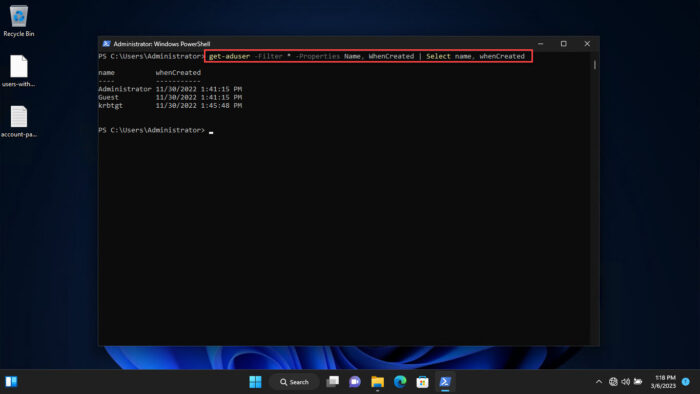Open the volume speaker tray icon

coord(625,382)
